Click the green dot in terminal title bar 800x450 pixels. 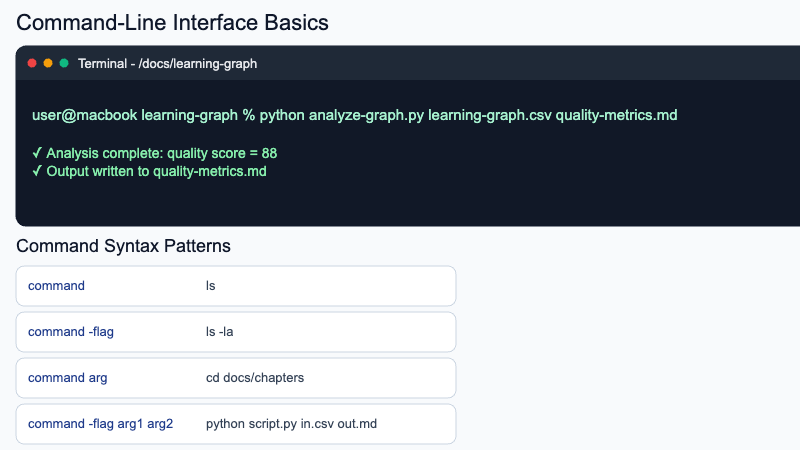64,63
